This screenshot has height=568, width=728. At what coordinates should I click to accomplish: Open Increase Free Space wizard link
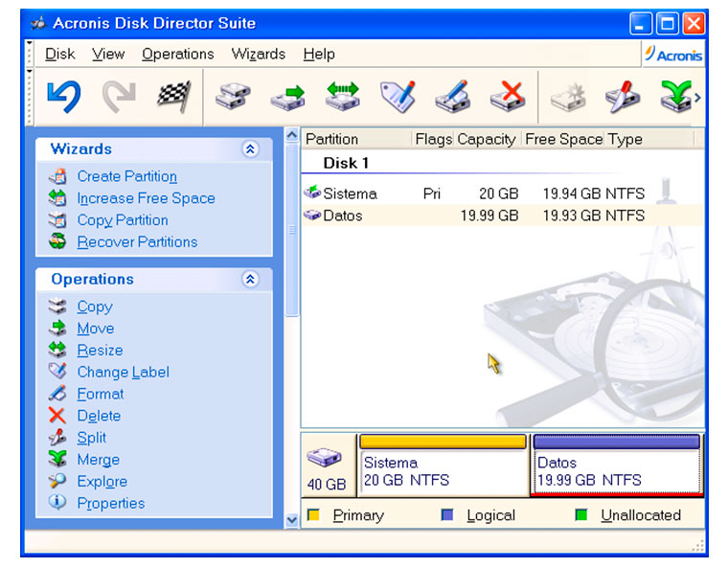[x=147, y=198]
